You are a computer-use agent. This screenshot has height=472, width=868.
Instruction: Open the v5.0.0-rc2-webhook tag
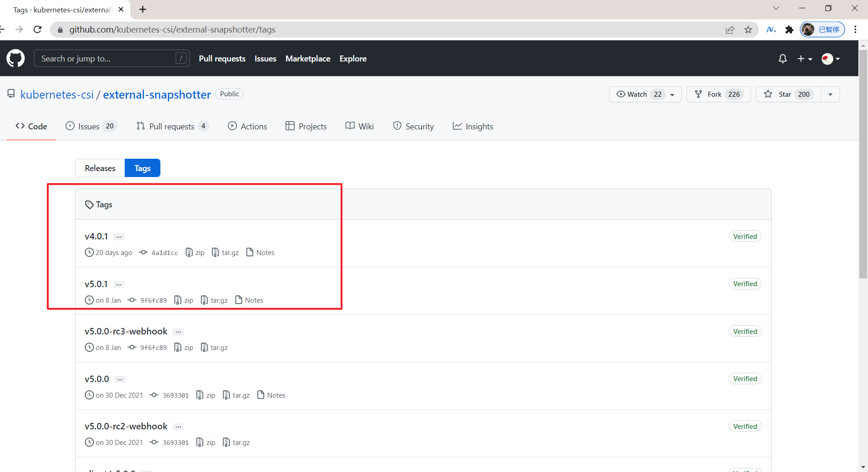point(126,426)
